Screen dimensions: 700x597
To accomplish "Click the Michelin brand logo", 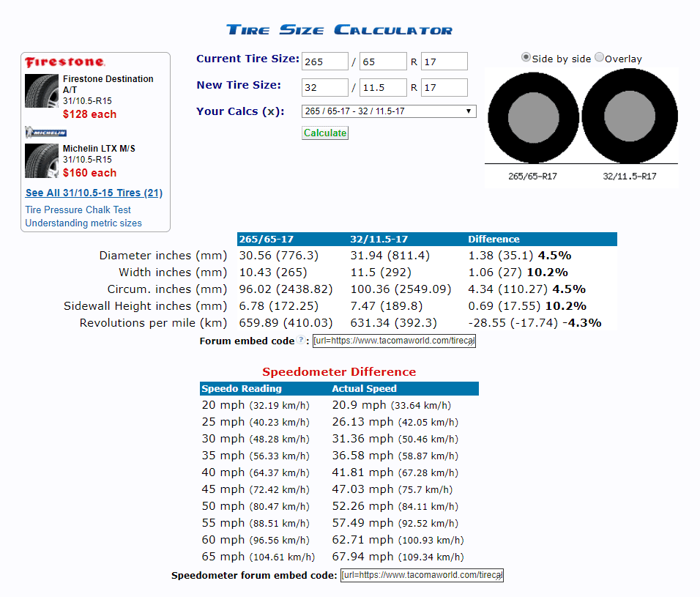I will [46, 132].
